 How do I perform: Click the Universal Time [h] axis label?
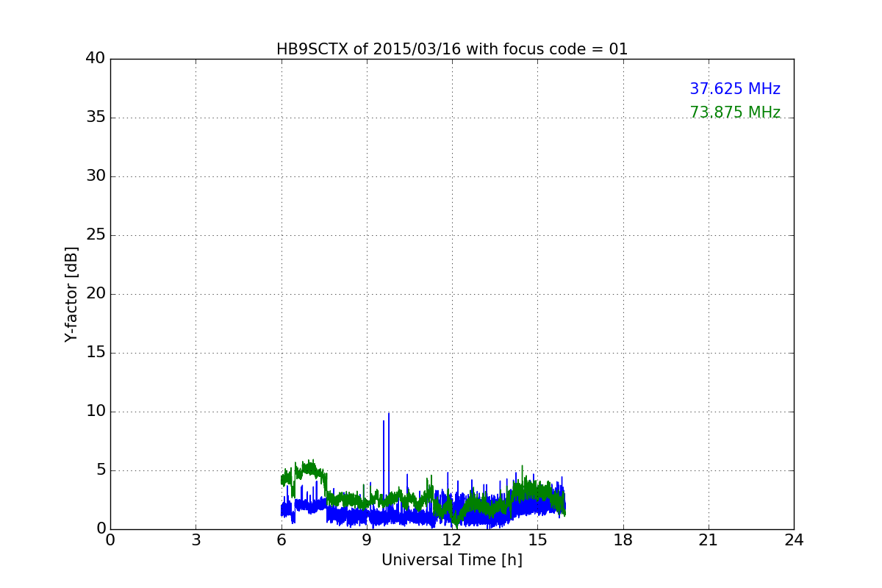pos(452,560)
